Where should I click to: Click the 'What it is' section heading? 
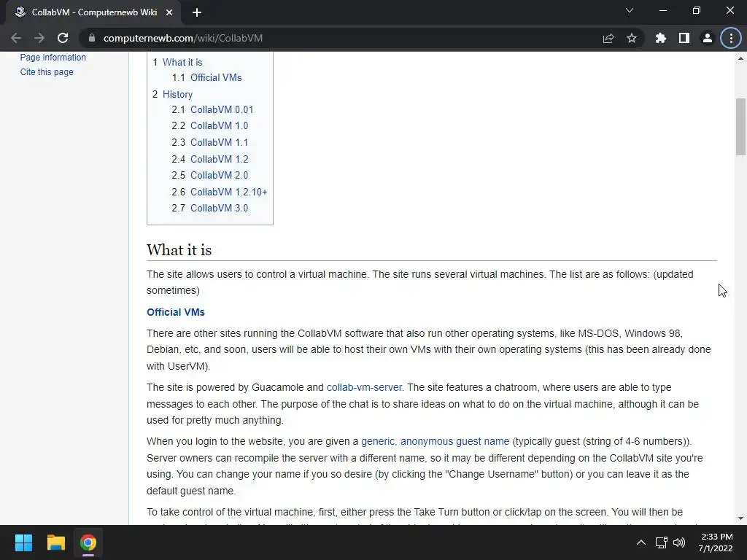[x=179, y=250]
